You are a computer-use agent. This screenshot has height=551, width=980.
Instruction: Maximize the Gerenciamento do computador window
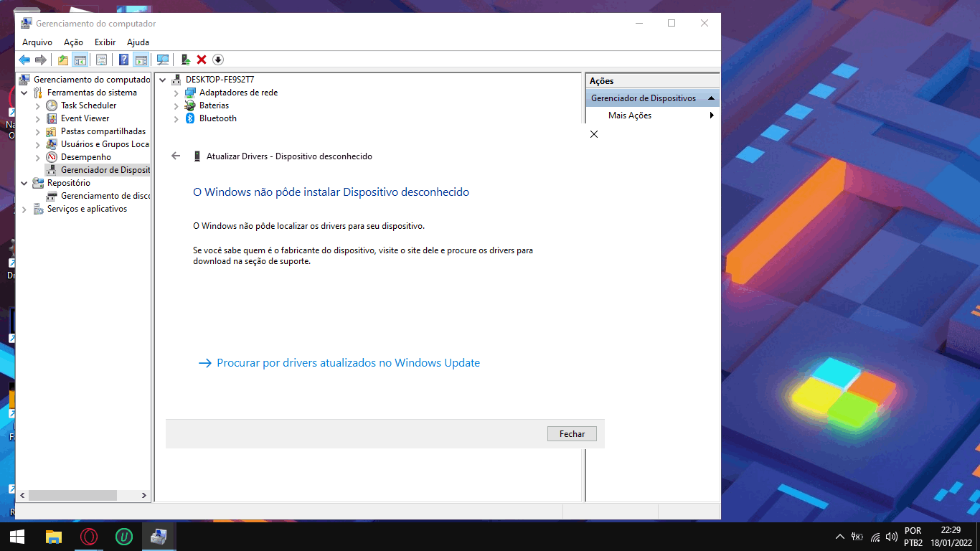672,23
